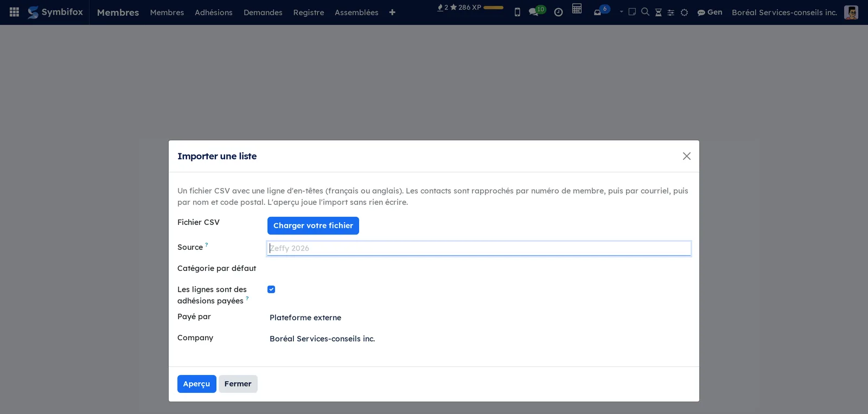Open the calculator icon
The width and height of the screenshot is (868, 414).
coord(577,9)
